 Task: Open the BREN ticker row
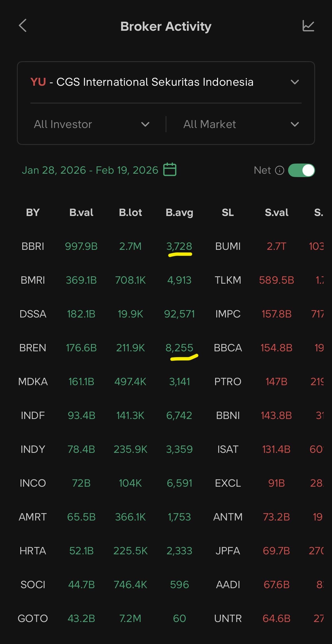click(33, 348)
